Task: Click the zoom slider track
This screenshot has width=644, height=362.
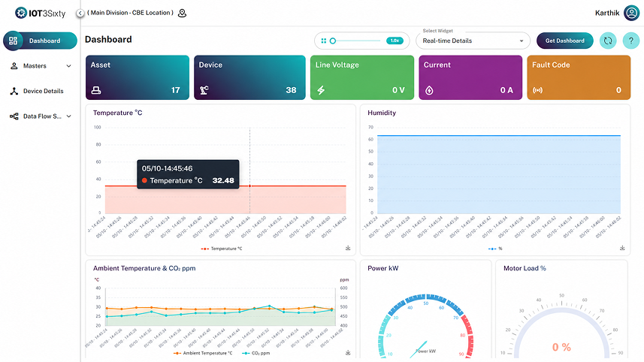Action: point(356,41)
